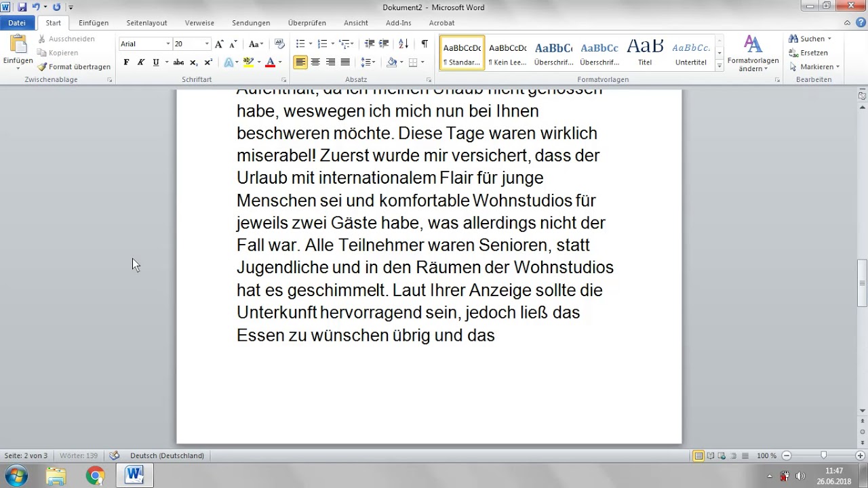Save document with quick access save icon
The image size is (868, 488).
point(22,7)
